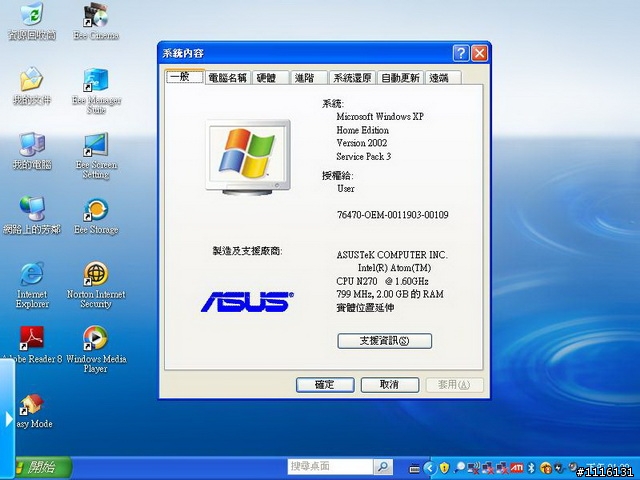The height and width of the screenshot is (480, 640).
Task: Click the ASUS logo image
Action: pos(247,302)
